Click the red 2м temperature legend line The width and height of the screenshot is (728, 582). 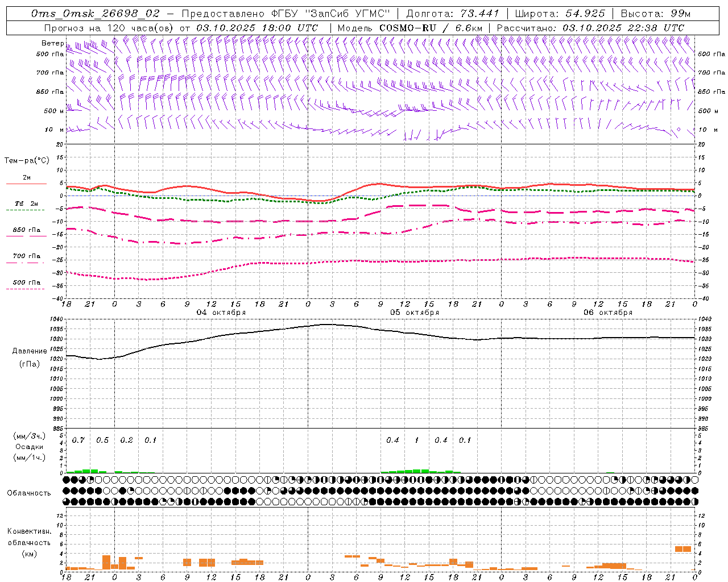coord(26,184)
